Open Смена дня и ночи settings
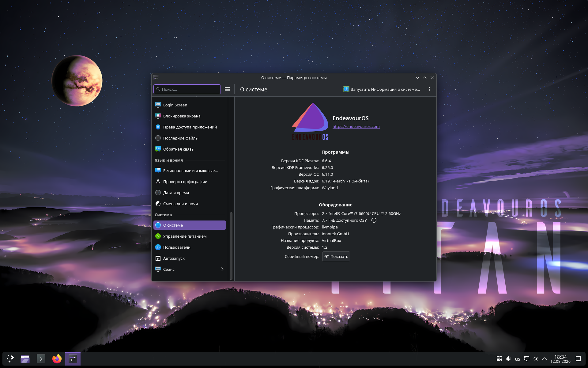 click(190, 204)
